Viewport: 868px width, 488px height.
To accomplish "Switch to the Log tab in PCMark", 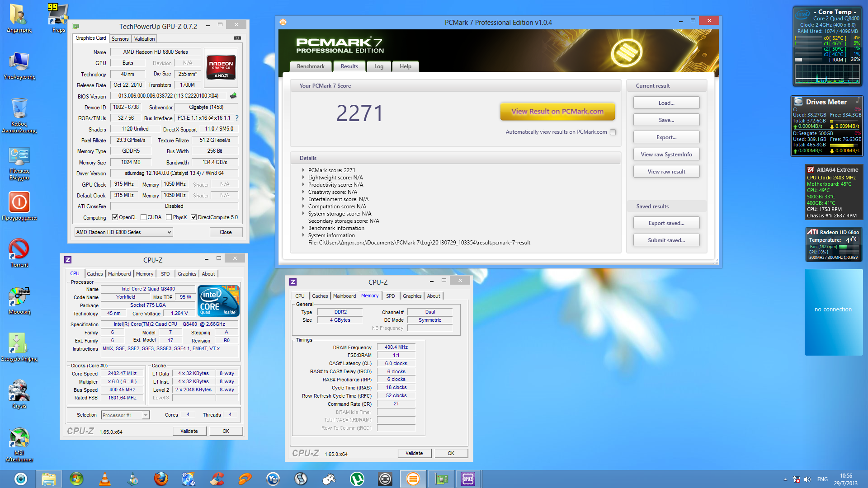I will [379, 66].
